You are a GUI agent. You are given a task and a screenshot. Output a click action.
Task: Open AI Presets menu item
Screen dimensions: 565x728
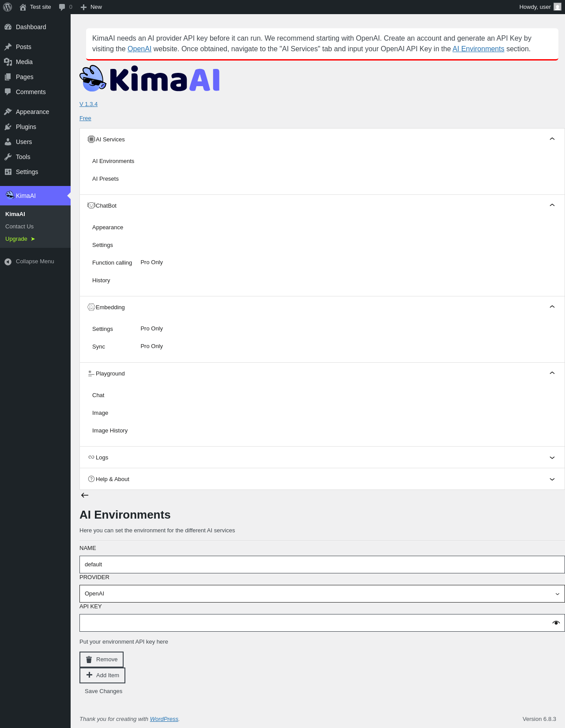(x=105, y=179)
